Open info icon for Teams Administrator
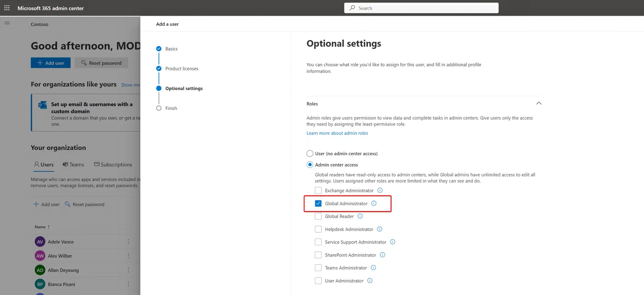644x295 pixels. point(373,268)
